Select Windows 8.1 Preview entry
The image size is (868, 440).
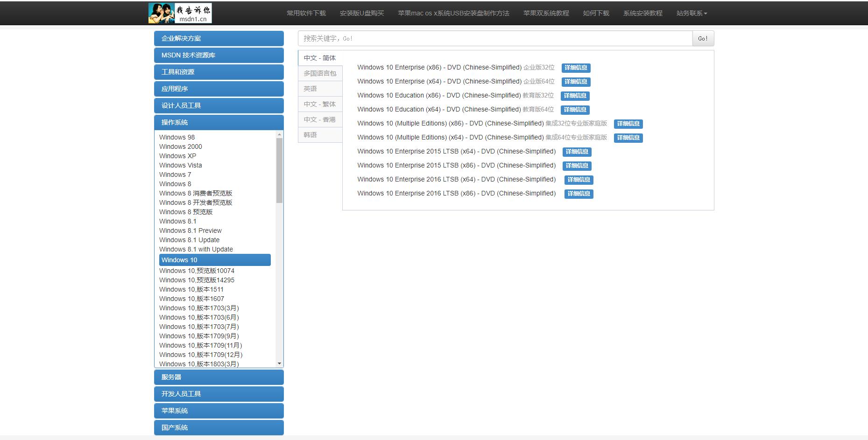pyautogui.click(x=191, y=230)
